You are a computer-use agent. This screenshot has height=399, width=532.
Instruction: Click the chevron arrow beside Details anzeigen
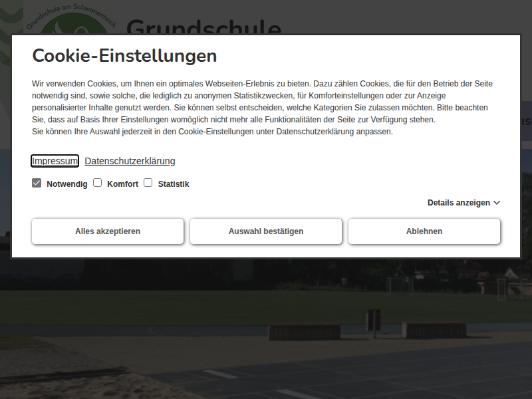point(497,203)
